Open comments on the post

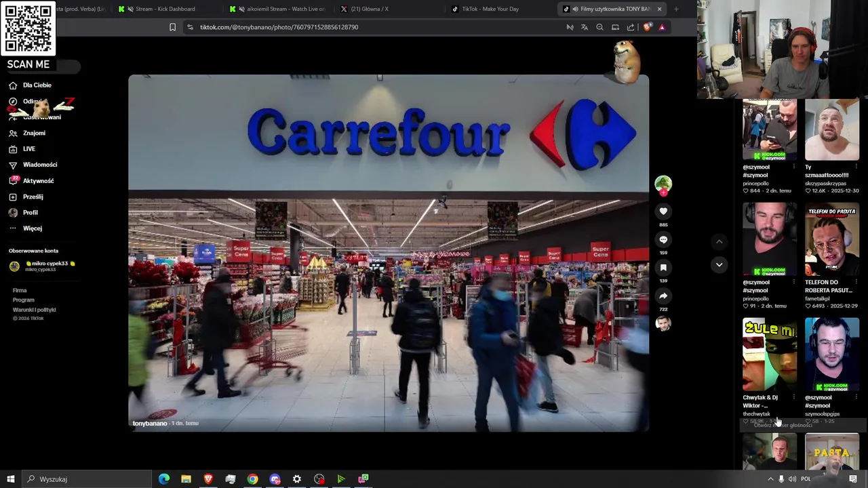tap(663, 240)
